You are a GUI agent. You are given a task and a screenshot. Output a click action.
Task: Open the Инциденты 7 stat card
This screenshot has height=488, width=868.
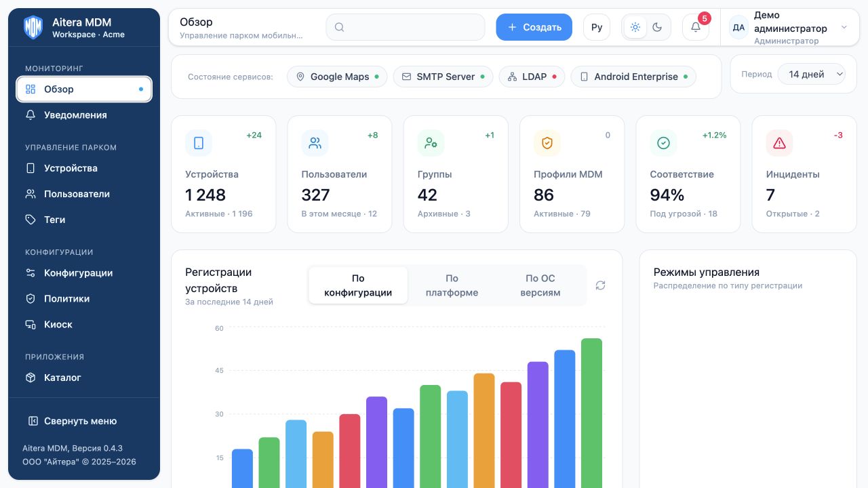click(804, 174)
